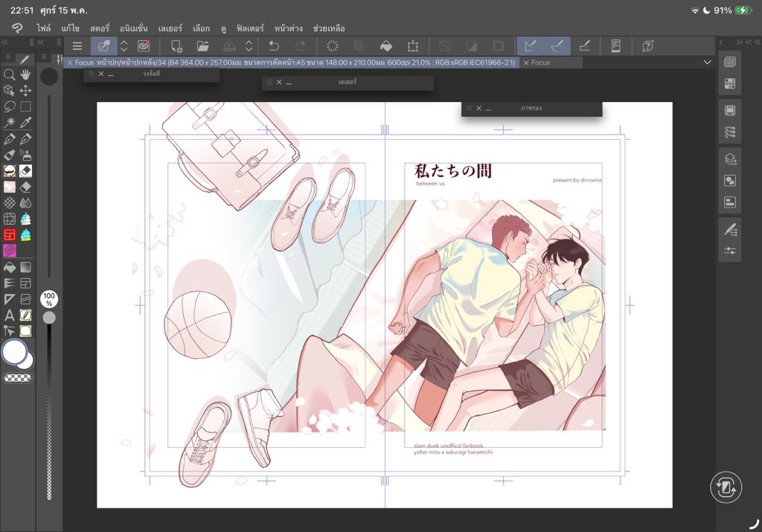This screenshot has width=762, height=532.
Task: Select the Hand move-canvas tool
Action: [x=25, y=74]
